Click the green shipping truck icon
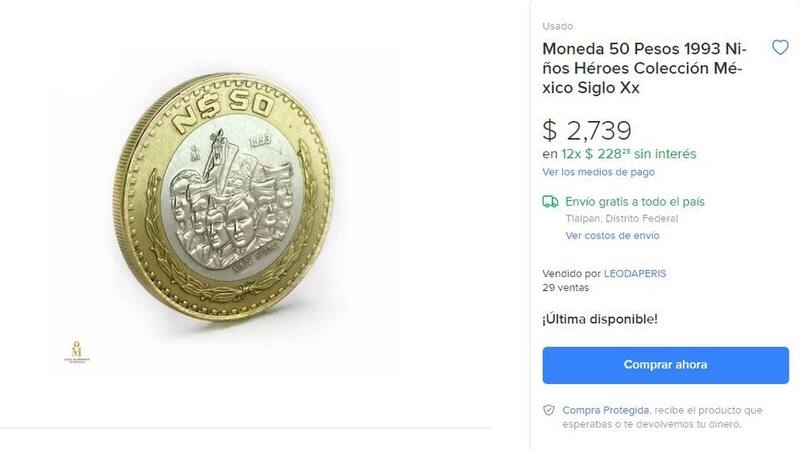800x450 pixels. click(550, 201)
